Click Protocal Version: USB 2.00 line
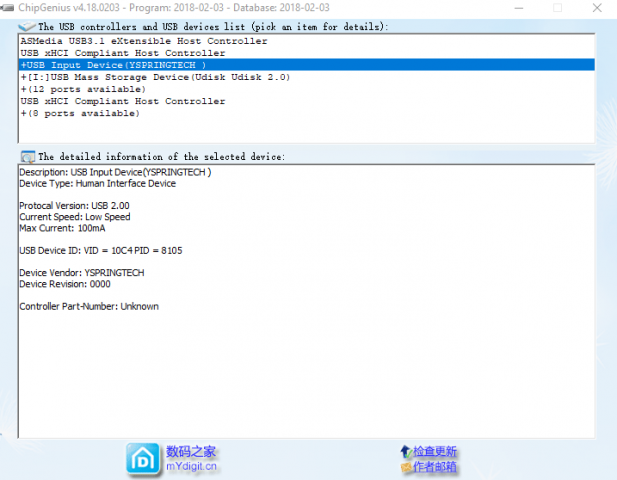 click(74, 206)
